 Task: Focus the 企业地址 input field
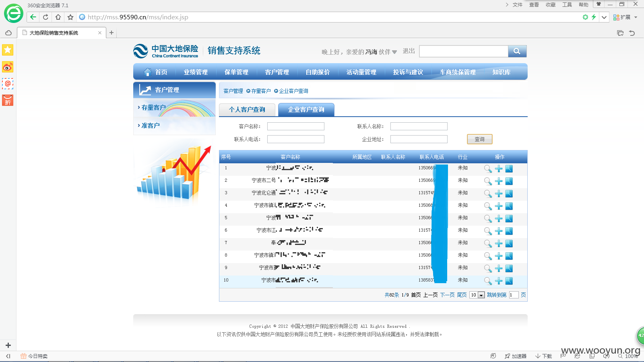tap(419, 139)
